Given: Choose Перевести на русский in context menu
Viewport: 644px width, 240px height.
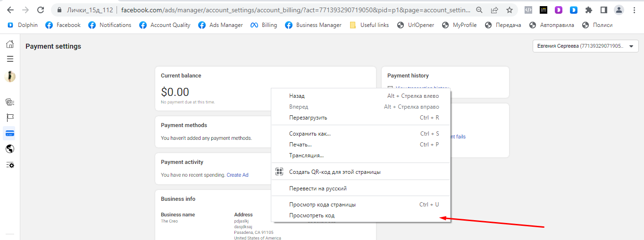Looking at the screenshot, I should pos(361,189).
